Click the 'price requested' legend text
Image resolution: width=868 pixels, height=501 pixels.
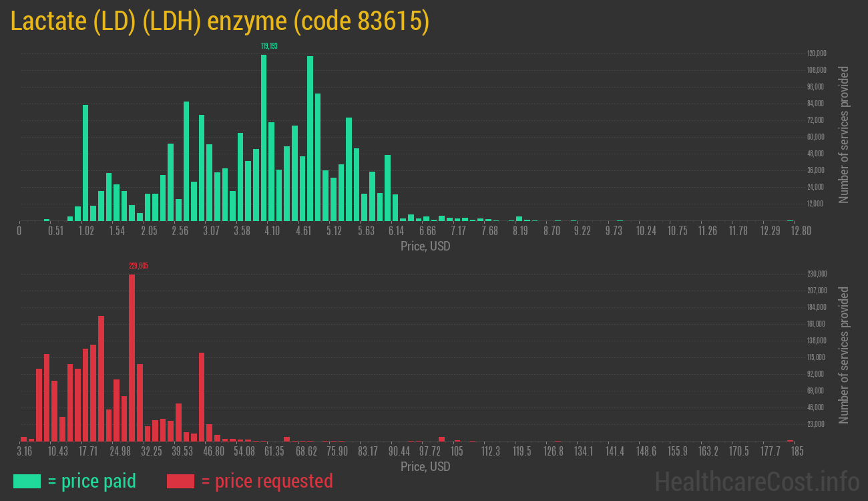pos(266,481)
